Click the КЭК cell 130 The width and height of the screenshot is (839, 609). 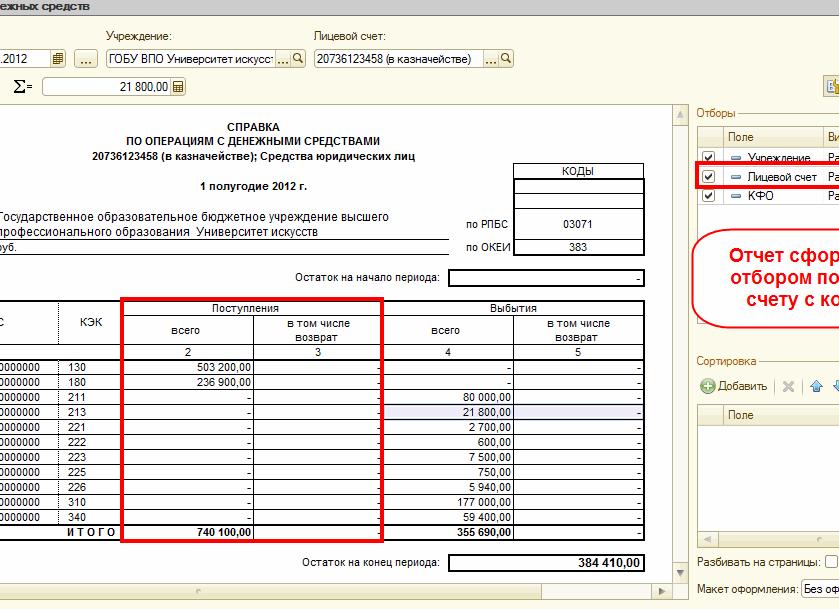pos(90,367)
